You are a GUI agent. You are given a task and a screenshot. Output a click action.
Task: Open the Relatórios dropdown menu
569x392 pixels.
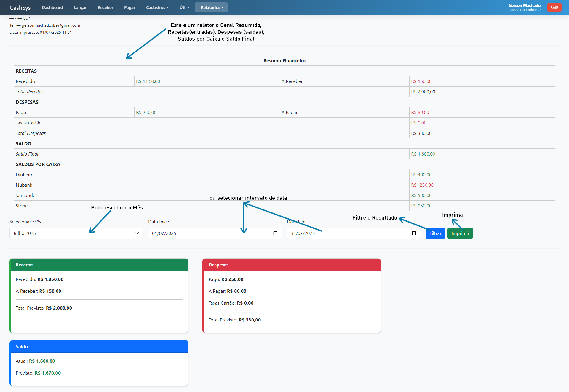[x=211, y=7]
